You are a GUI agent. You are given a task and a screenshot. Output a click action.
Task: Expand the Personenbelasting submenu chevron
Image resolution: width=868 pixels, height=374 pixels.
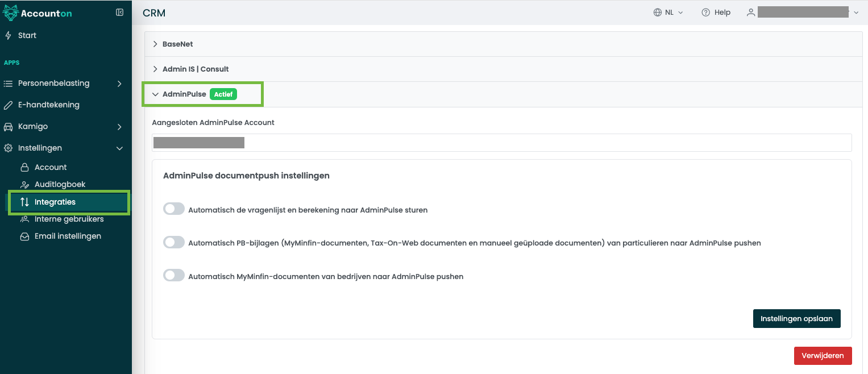[x=119, y=84]
